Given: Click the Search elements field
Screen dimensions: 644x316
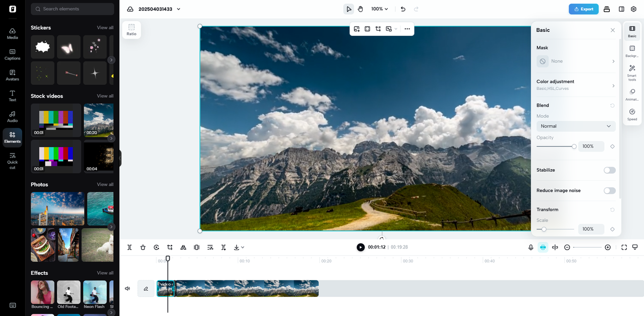Looking at the screenshot, I should click(72, 9).
